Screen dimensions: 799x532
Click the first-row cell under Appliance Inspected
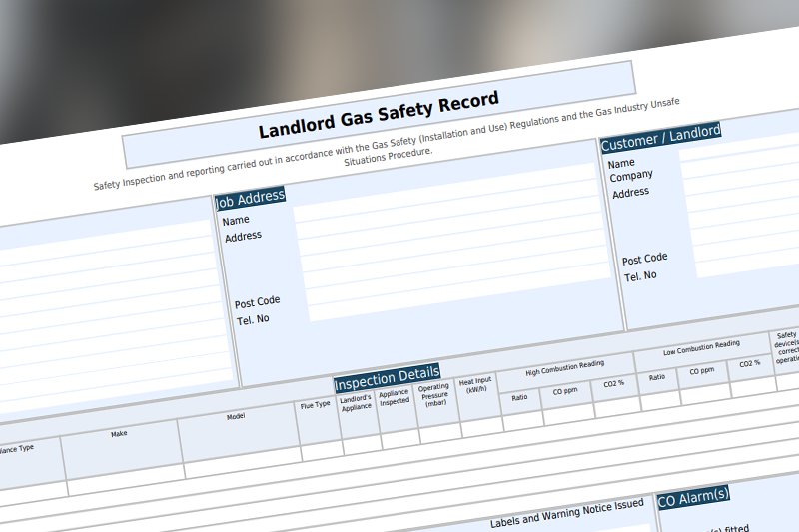coord(401,439)
